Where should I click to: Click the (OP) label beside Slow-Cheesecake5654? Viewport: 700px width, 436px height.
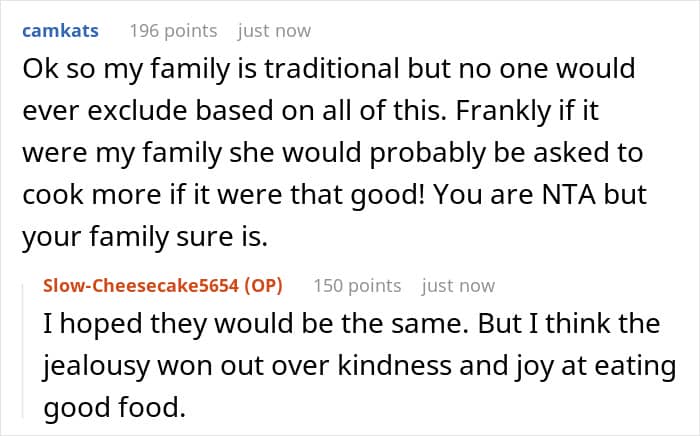263,286
